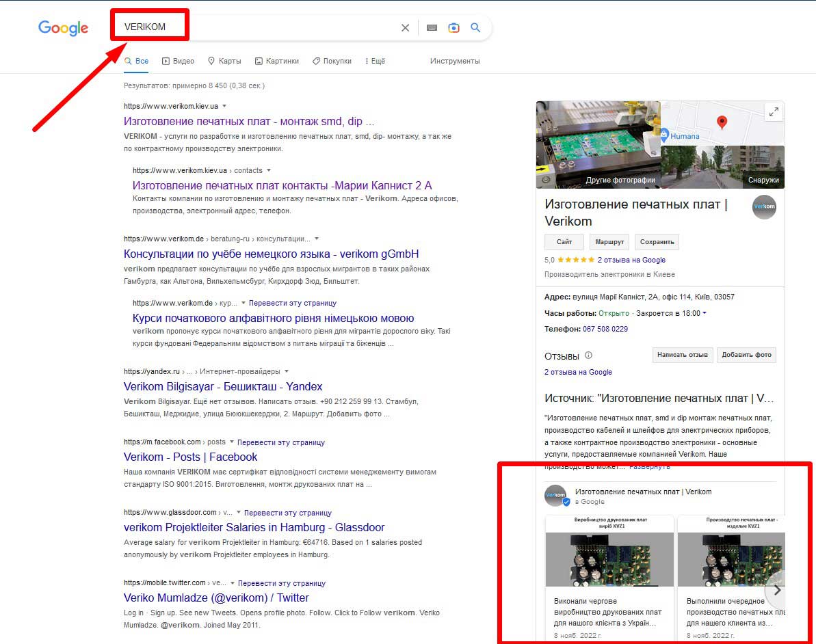Viewport: 816px width, 644px height.
Task: Get directions with the Маршрут button
Action: click(x=609, y=242)
